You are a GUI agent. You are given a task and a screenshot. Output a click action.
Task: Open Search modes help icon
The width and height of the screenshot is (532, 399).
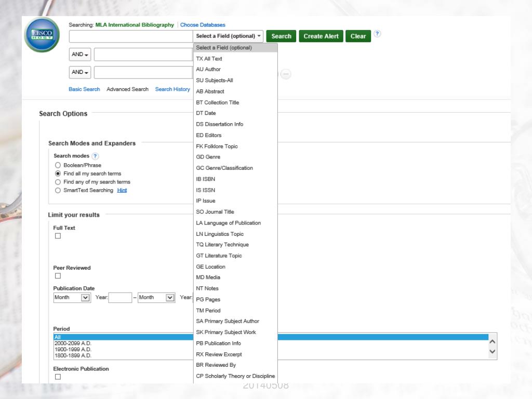coord(96,156)
